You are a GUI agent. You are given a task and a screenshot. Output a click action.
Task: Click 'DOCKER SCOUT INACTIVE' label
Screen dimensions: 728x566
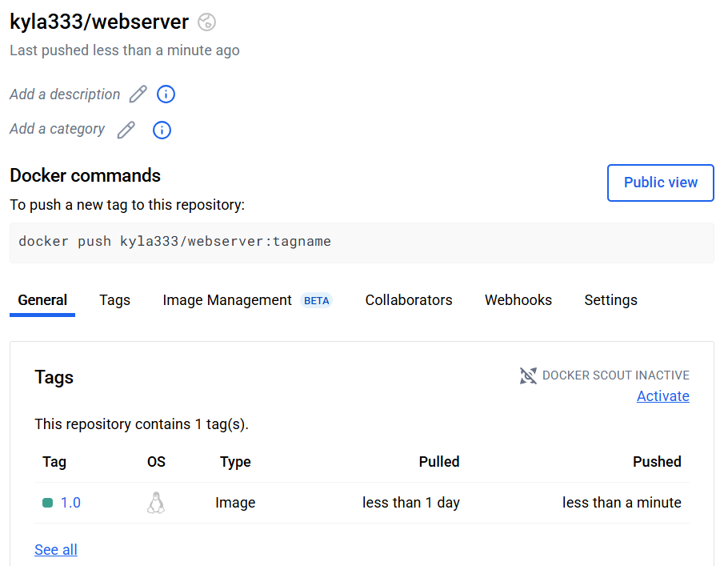616,375
